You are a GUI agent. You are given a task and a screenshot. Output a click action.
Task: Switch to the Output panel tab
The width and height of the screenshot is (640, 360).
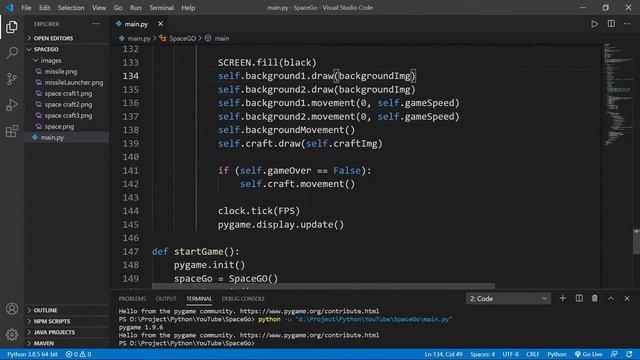(166, 299)
